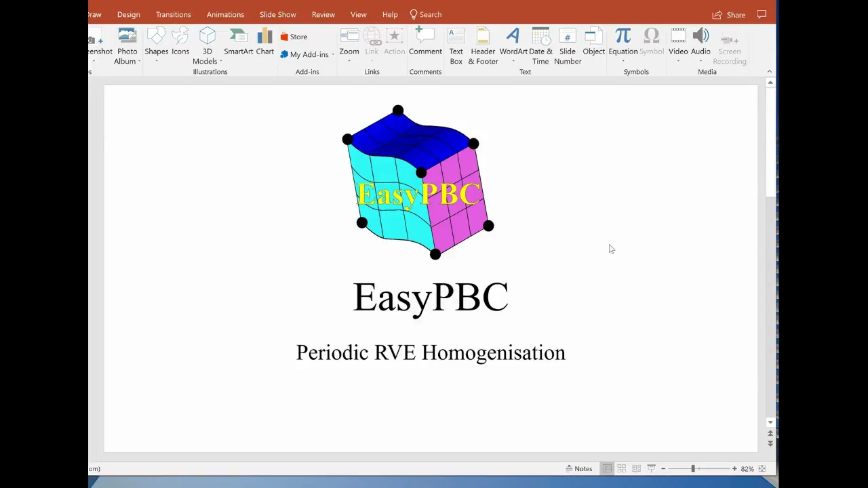Collapse the ribbon with the chevron

click(769, 72)
